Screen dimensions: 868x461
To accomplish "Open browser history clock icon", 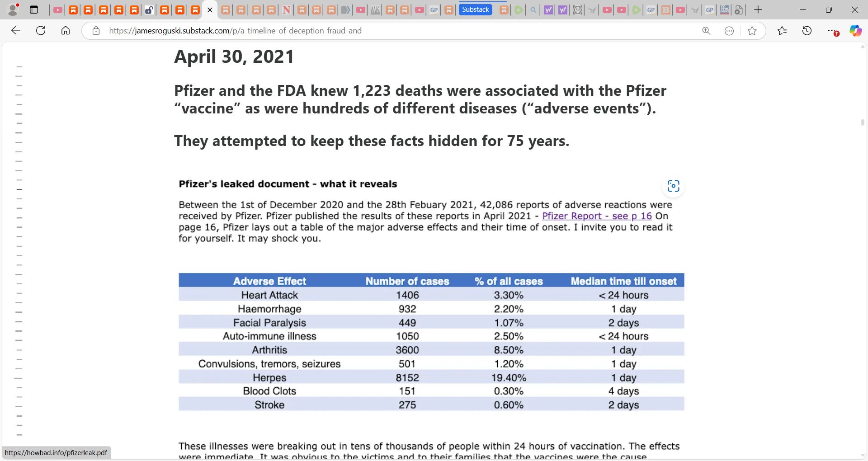I will pos(807,31).
